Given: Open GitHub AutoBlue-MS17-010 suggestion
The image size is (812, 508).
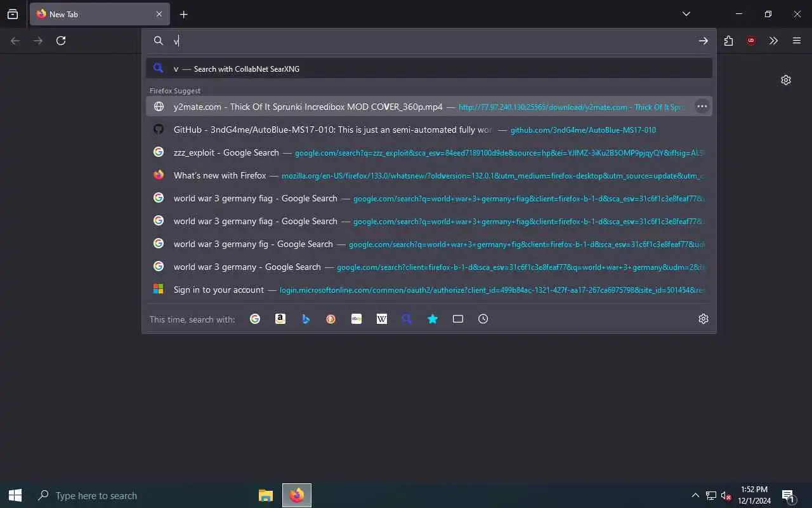Looking at the screenshot, I should [x=429, y=130].
